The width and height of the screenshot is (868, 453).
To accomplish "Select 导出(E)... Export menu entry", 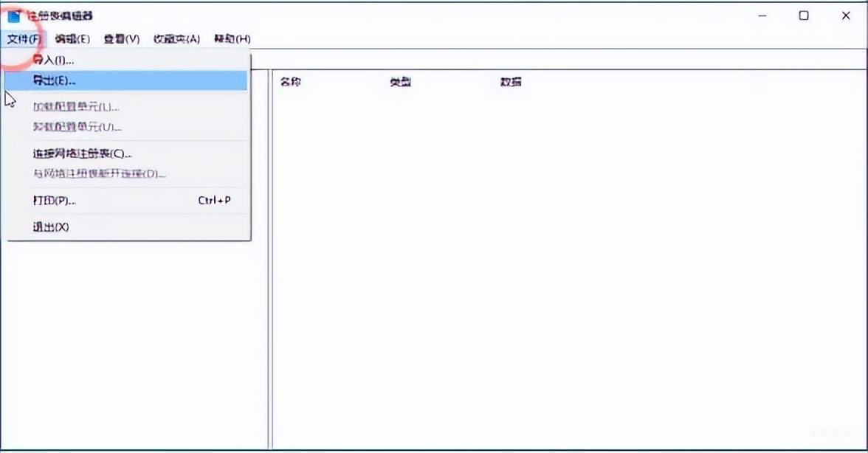I will pyautogui.click(x=55, y=80).
